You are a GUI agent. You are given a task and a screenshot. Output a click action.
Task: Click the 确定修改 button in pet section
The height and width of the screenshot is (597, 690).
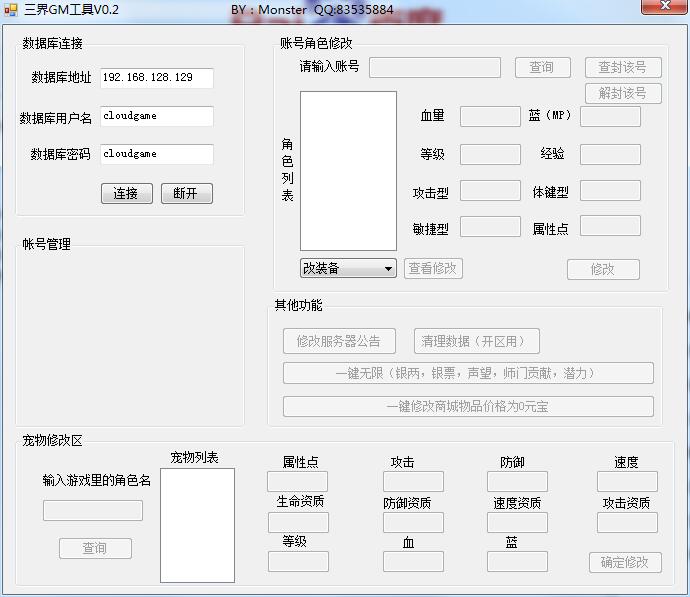[624, 562]
